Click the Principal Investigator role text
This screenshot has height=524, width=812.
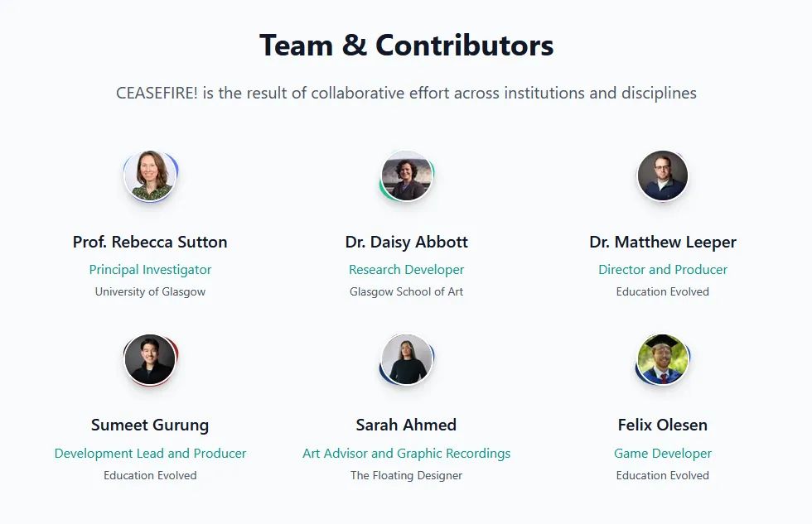[150, 270]
